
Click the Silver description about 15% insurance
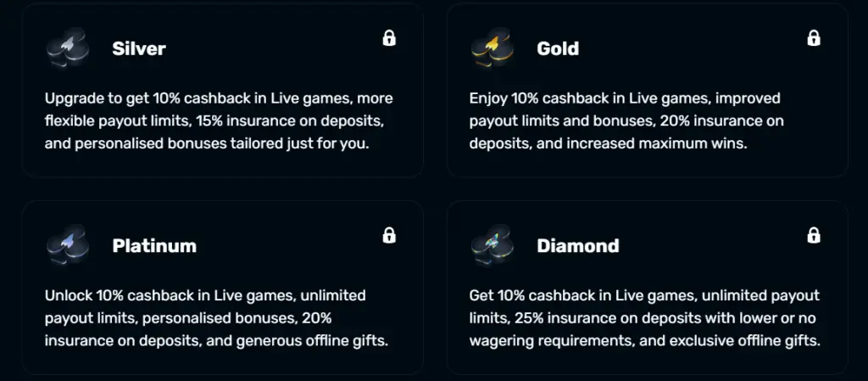219,120
